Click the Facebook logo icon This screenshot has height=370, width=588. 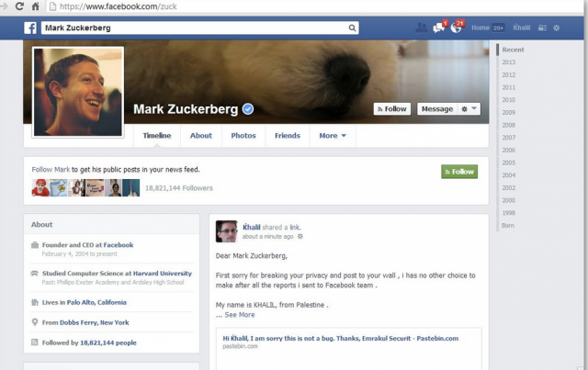coord(30,28)
